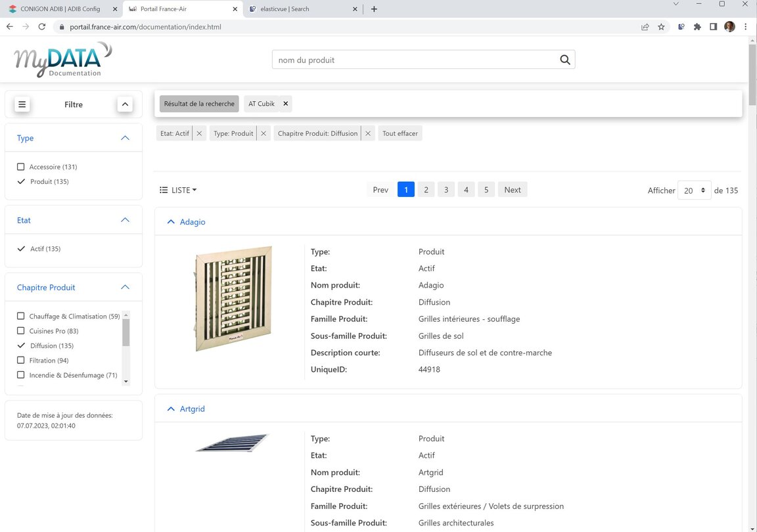Select pagination page 1

[x=406, y=190]
